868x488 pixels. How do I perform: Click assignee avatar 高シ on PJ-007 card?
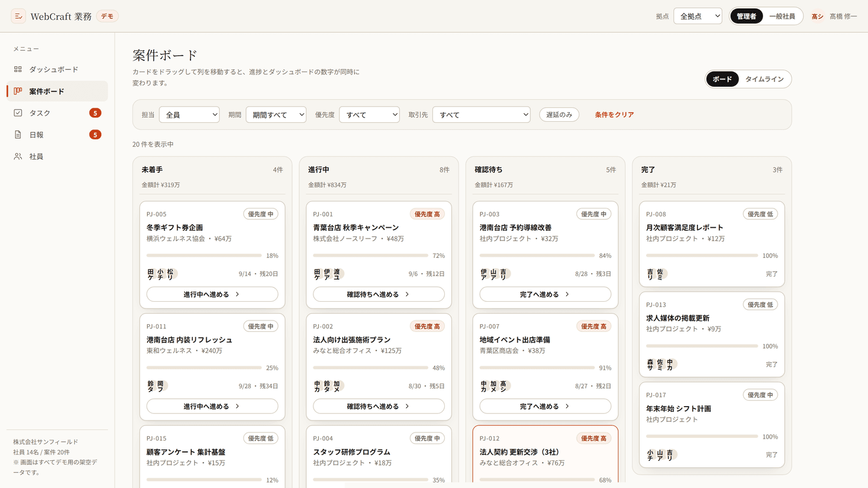tap(503, 386)
